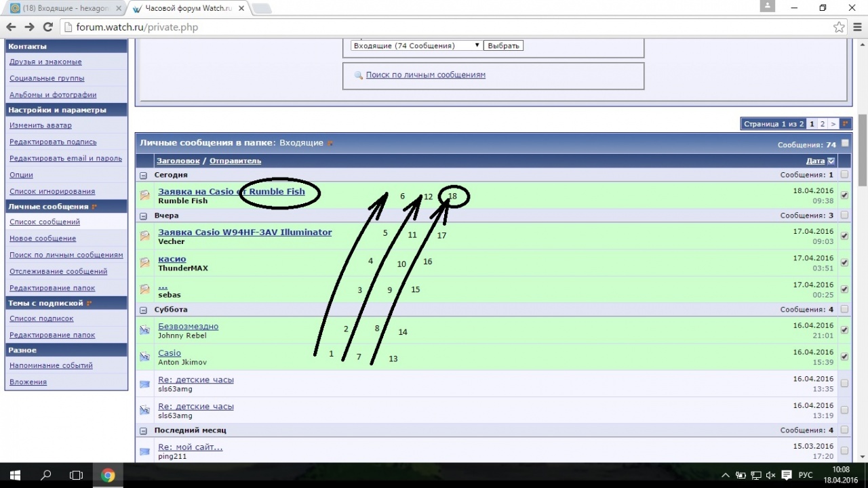Viewport: 868px width, 488px height.
Task: Open Chrome from the Windows taskbar
Action: pyautogui.click(x=108, y=475)
